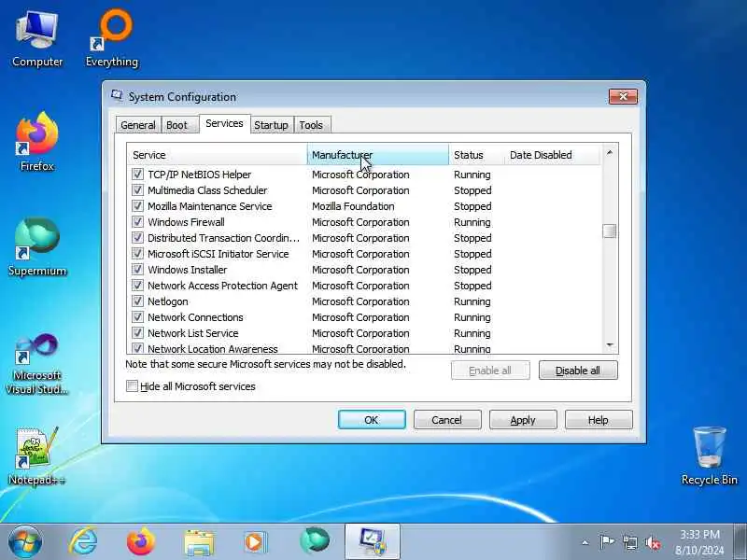
Task: Click the services list scrollbar thumb
Action: tap(610, 231)
